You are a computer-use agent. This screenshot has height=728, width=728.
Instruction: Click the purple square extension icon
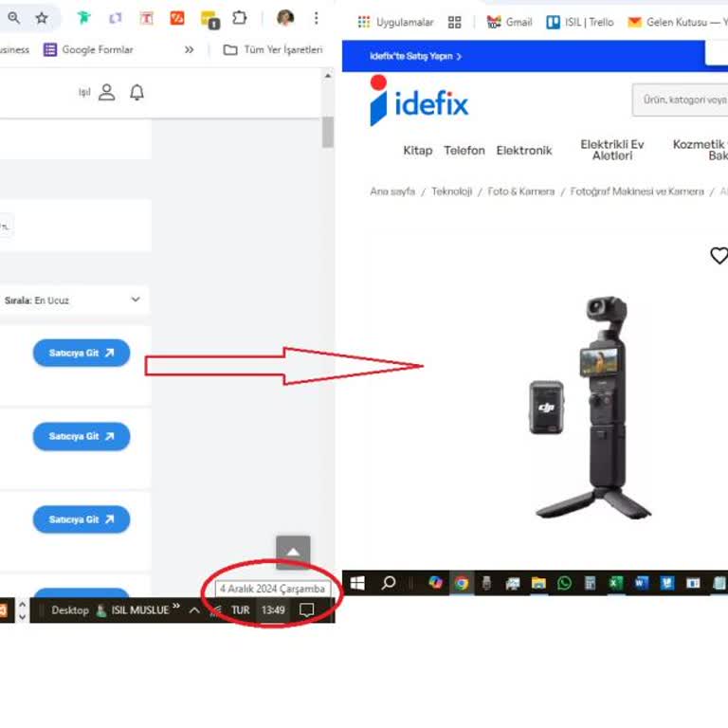[115, 18]
